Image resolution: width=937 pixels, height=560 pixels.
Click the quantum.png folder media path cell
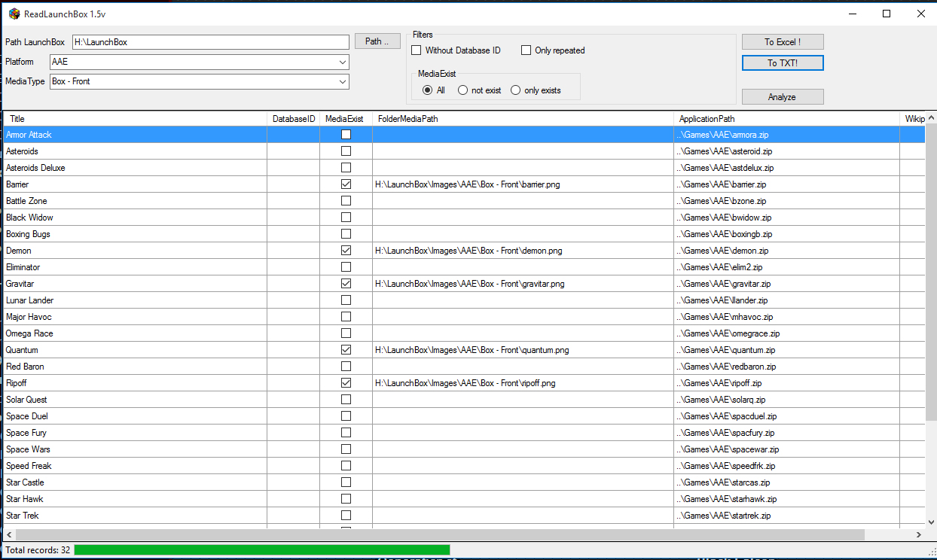pyautogui.click(x=523, y=350)
